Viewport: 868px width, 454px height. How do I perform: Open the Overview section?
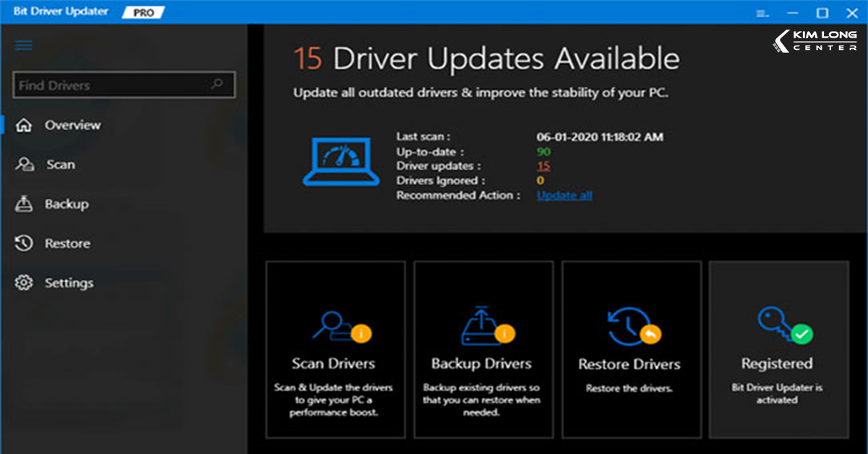click(72, 125)
